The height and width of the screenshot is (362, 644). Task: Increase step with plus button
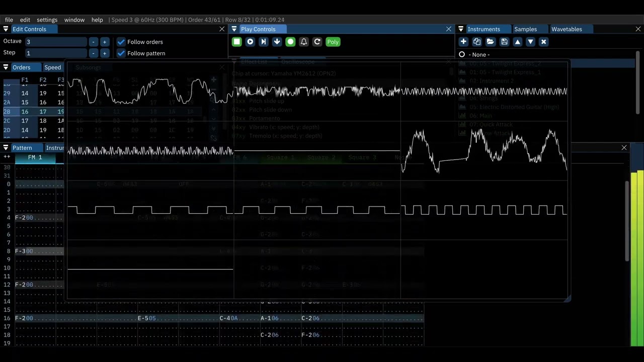click(x=104, y=53)
